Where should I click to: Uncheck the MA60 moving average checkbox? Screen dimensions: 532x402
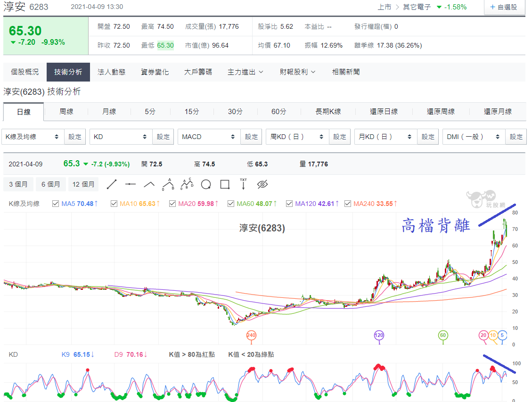[x=231, y=204]
